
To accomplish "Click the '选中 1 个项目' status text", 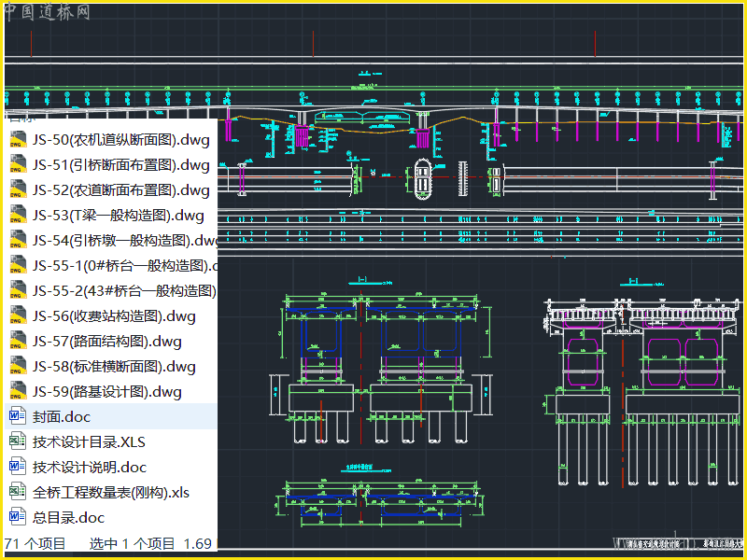I will coord(132,543).
